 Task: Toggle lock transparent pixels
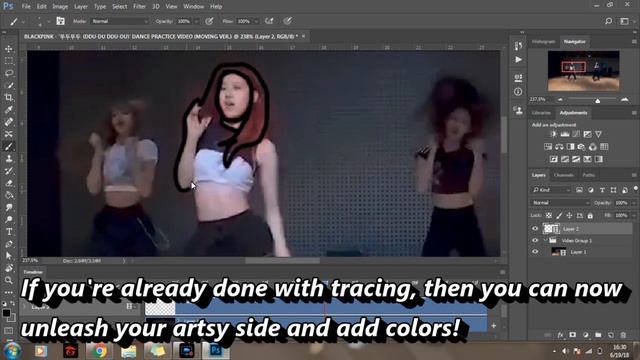(549, 215)
